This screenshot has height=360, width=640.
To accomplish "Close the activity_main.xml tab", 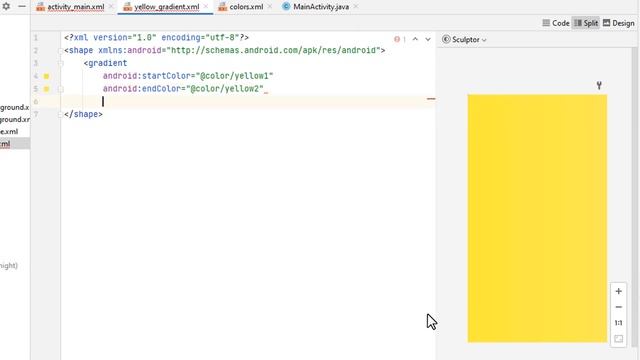I will [x=111, y=7].
